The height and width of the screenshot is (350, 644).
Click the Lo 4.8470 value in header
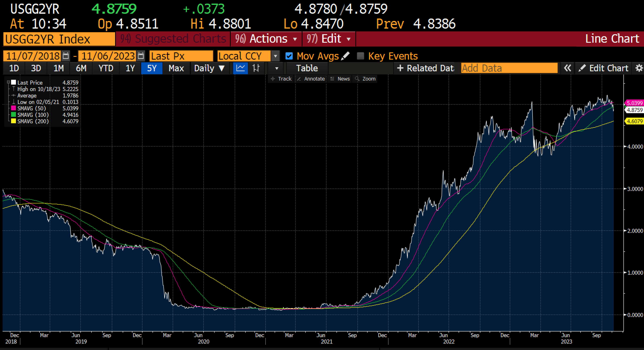tap(322, 24)
